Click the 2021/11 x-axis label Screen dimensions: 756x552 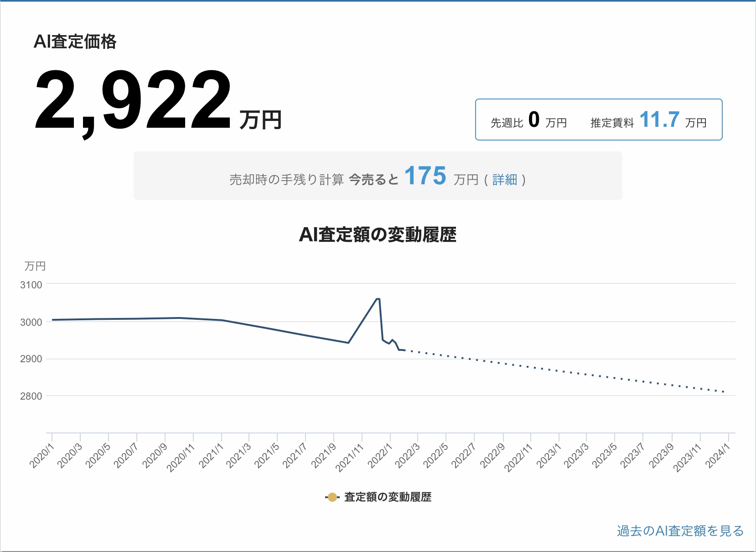(350, 457)
